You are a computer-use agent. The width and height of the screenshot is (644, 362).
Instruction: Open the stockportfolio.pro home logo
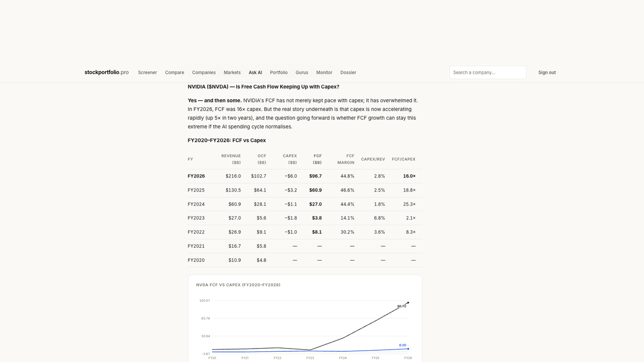[106, 72]
